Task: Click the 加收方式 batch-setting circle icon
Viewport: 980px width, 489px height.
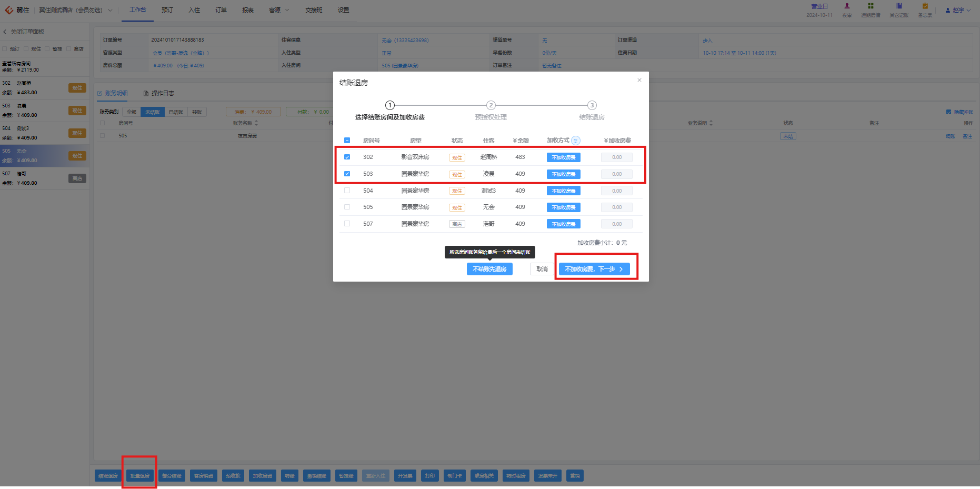Action: click(x=576, y=141)
